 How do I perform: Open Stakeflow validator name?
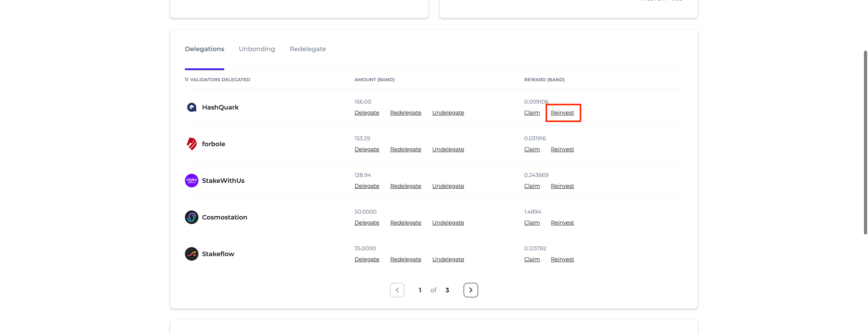(218, 254)
